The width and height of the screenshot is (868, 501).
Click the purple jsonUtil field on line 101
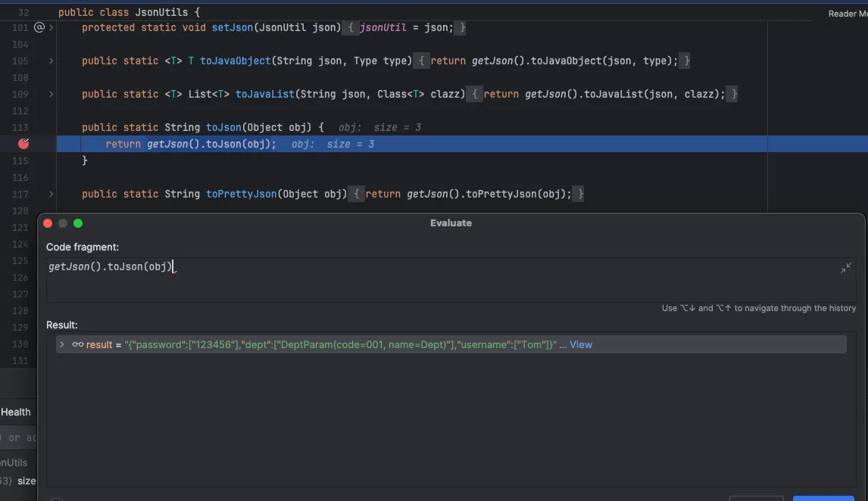(x=383, y=28)
